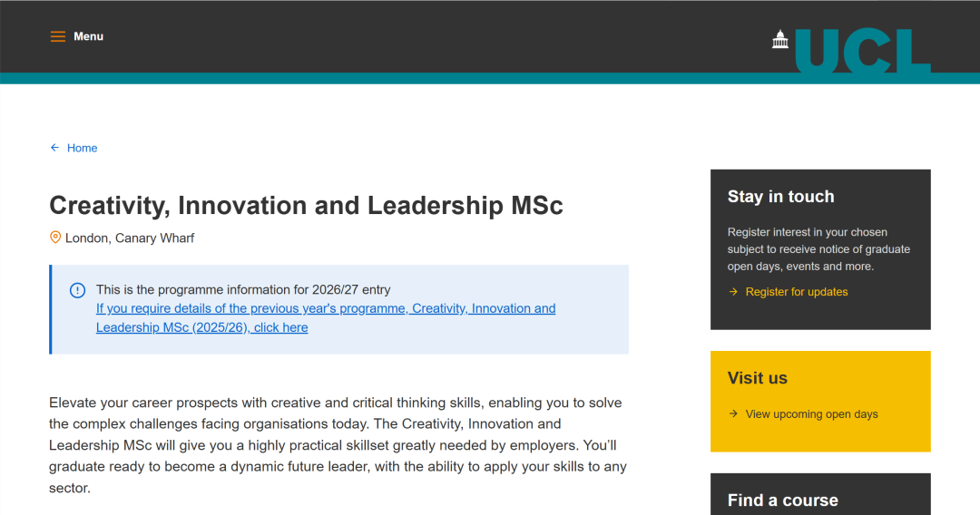This screenshot has width=980, height=515.
Task: Click the Creativity, Innovation and Leadership MSc title
Action: pyautogui.click(x=306, y=205)
